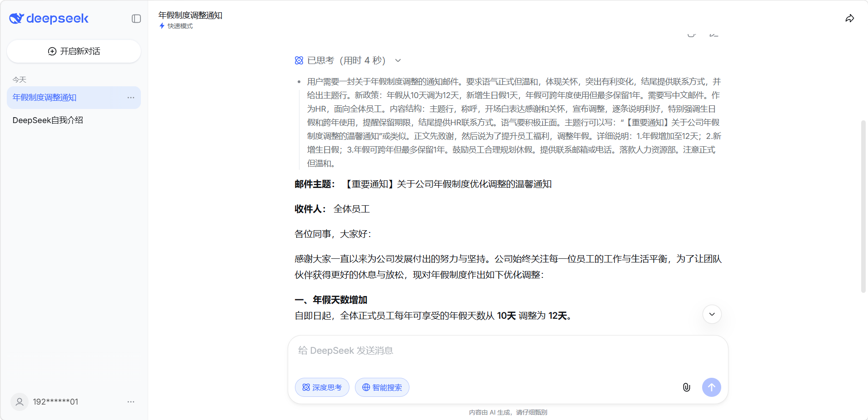
Task: Click the share conversation arrow icon
Action: click(849, 19)
